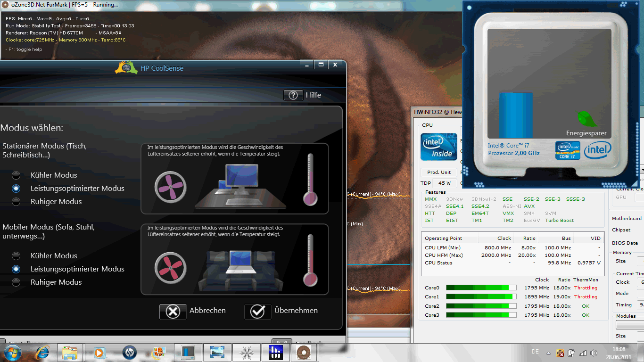644x362 pixels.
Task: Click the Prod. Unit button in HWiNFO32
Action: 439,172
